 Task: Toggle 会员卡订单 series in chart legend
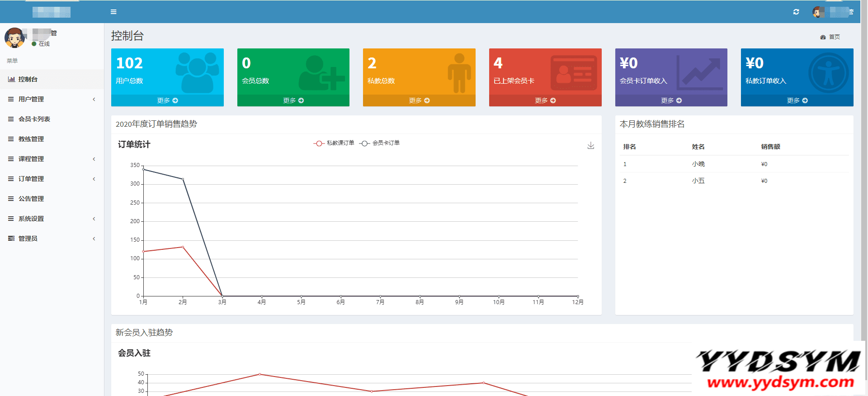[x=380, y=143]
